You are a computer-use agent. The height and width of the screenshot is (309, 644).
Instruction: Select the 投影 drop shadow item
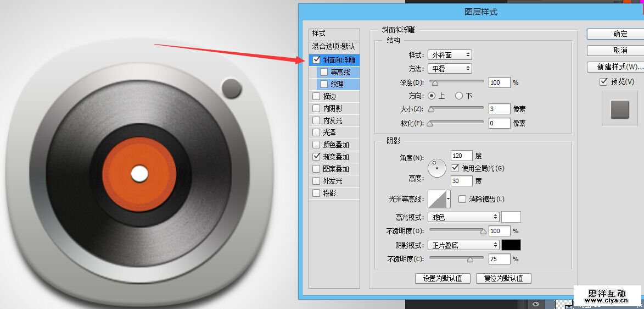329,193
